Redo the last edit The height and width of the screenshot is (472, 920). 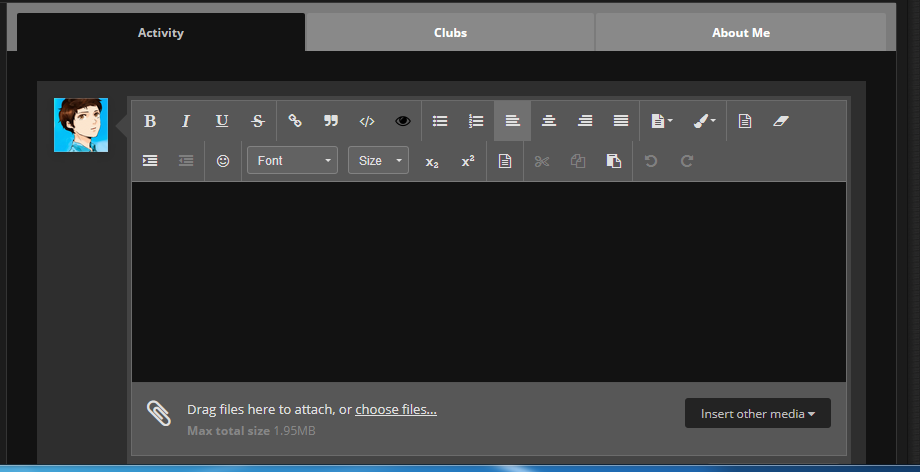click(687, 161)
